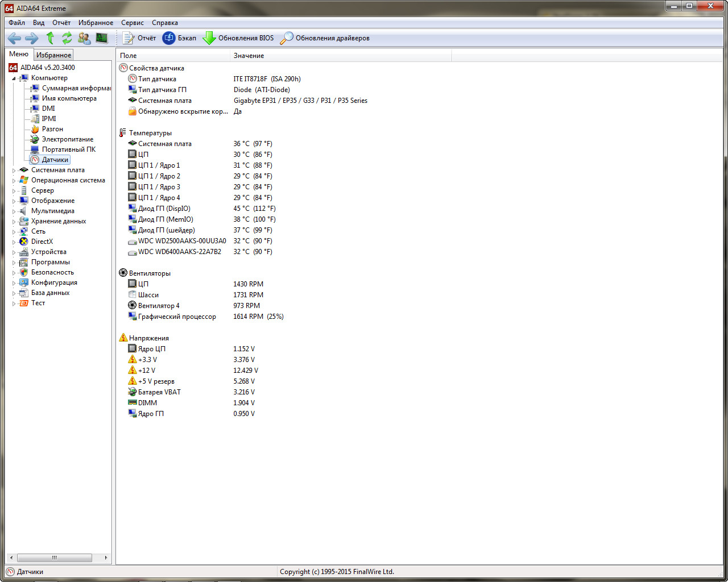Click the Датчики sensor icon in tree
The height and width of the screenshot is (582, 728).
point(35,160)
